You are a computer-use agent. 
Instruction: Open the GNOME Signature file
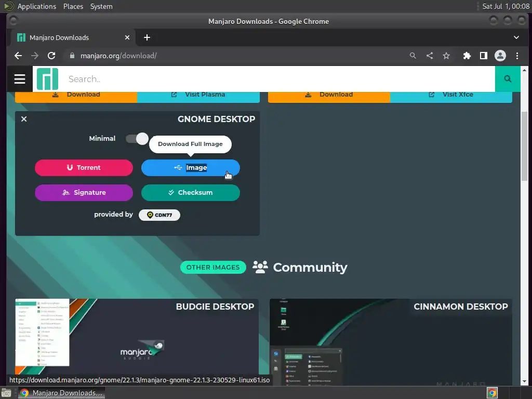click(84, 193)
